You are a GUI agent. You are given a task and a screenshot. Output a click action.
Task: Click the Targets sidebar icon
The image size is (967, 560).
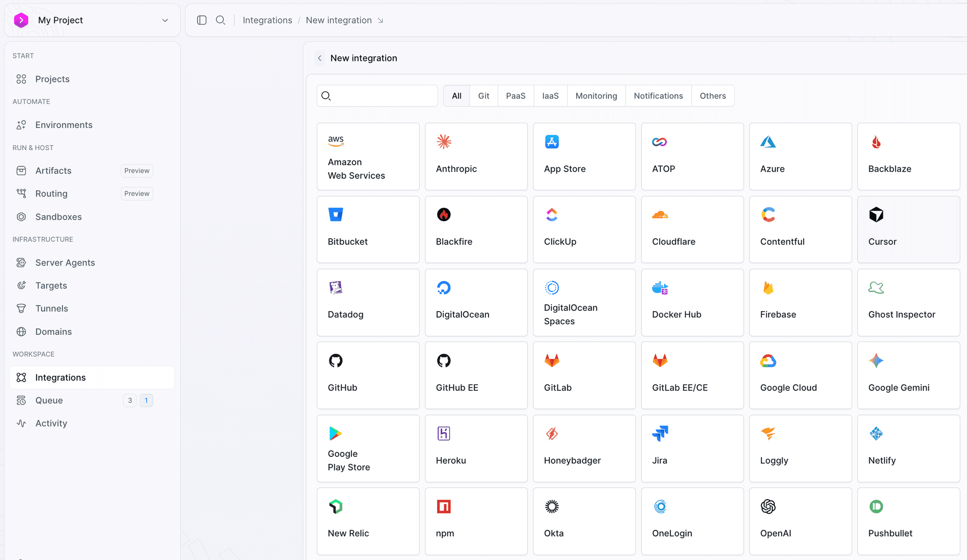coord(21,286)
